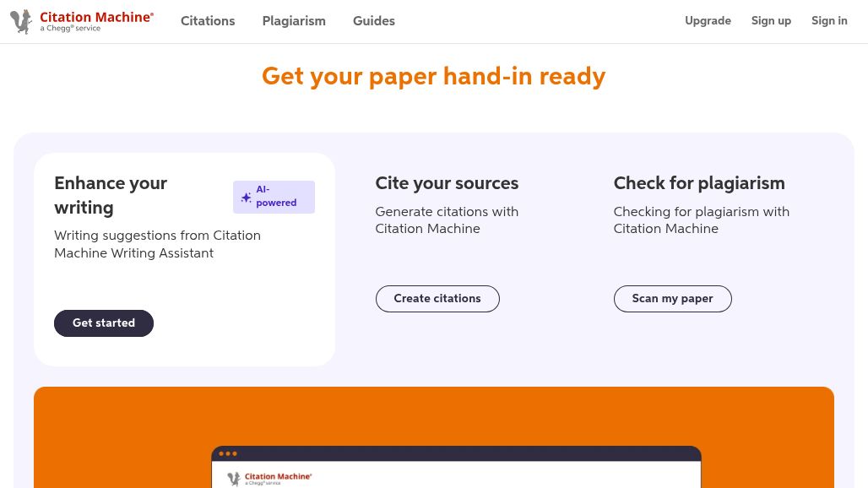Viewport: 868px width, 488px height.
Task: Open the Plagiarism menu
Action: pos(294,21)
